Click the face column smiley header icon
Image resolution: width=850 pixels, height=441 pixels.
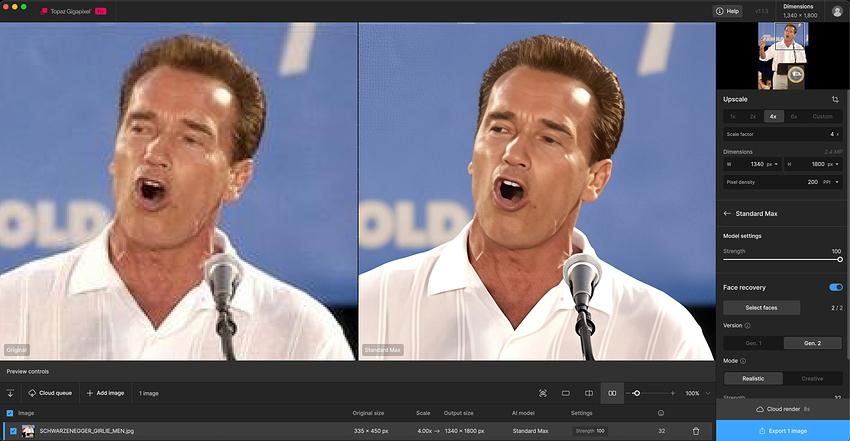point(661,413)
